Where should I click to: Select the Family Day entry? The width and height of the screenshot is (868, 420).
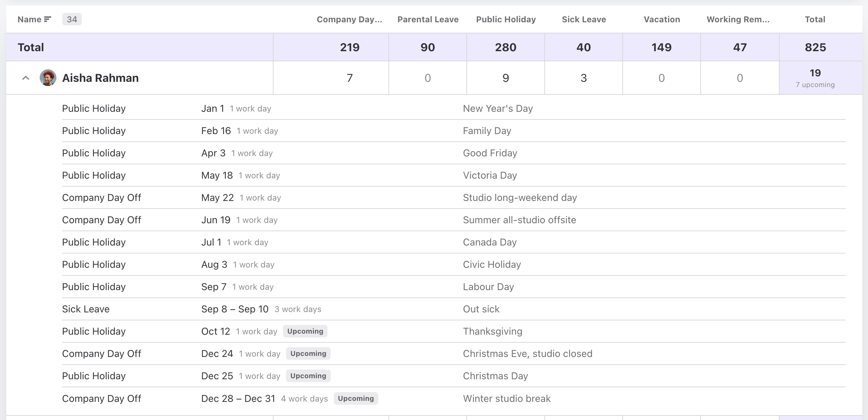pos(454,131)
